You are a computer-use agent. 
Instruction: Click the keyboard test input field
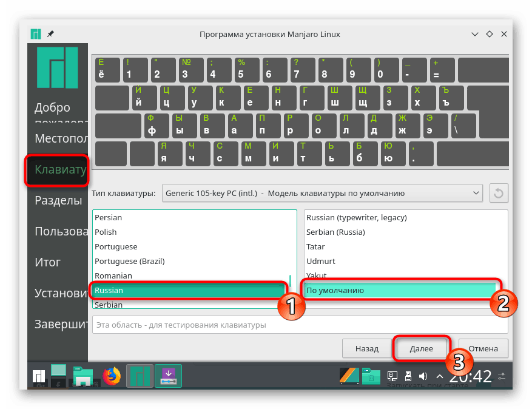(x=300, y=325)
